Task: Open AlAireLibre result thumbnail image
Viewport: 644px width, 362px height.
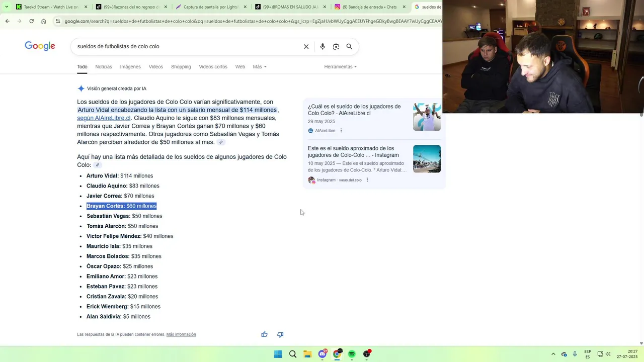Action: [427, 117]
